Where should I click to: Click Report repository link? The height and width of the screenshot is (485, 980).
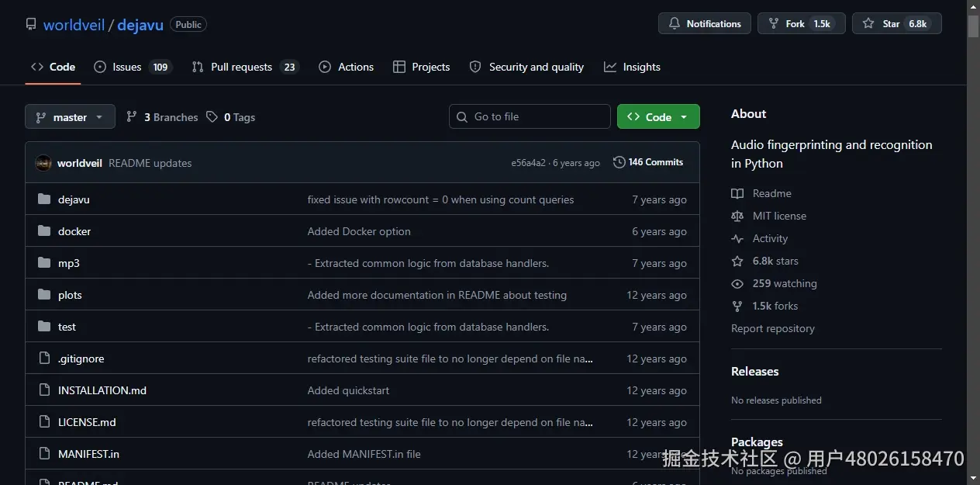coord(773,328)
